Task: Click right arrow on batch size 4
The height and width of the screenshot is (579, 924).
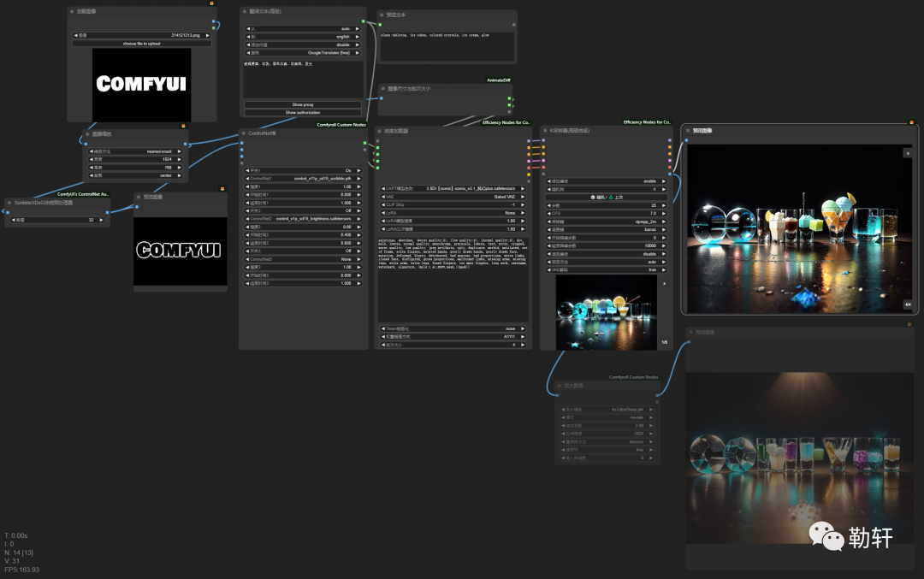Action: pos(522,345)
